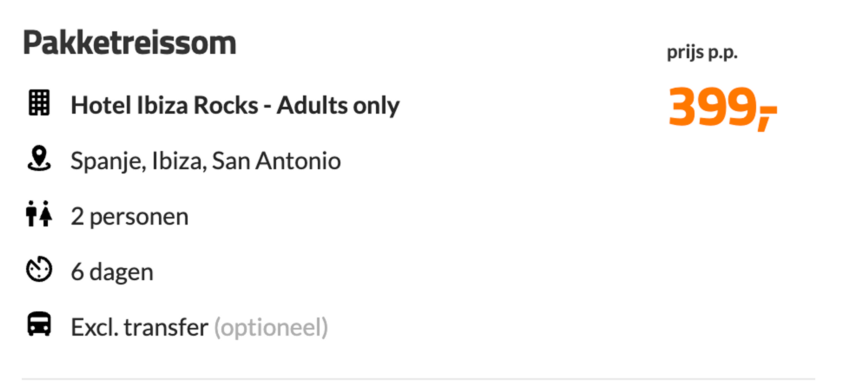Viewport: 868px width, 385px height.
Task: Select the 'Adults only' text
Action: [338, 105]
